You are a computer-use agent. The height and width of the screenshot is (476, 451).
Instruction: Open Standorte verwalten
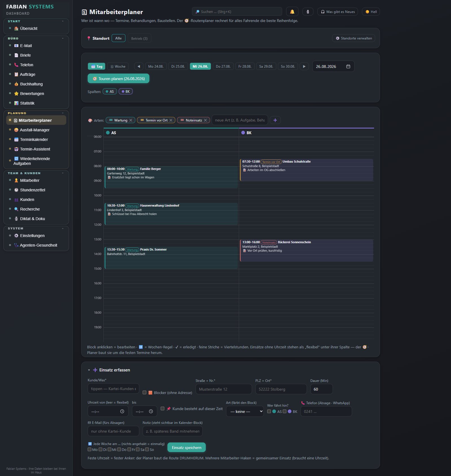(353, 38)
